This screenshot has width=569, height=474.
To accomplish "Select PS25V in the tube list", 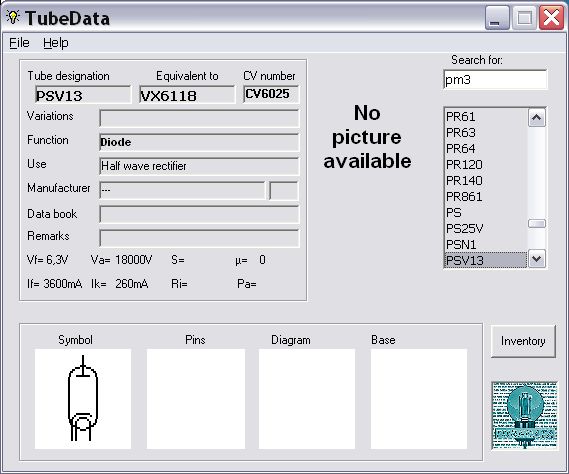I will [x=486, y=229].
